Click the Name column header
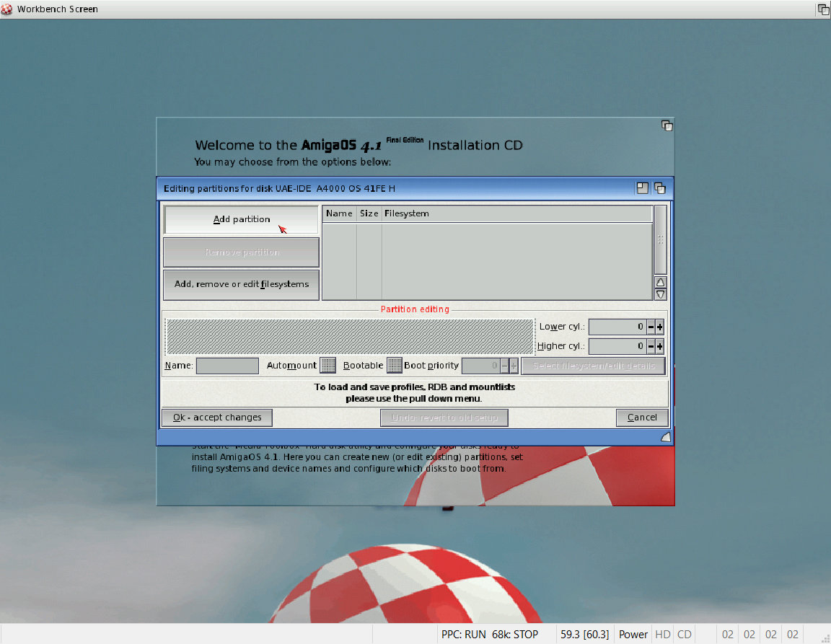Screen dimensions: 831x644 (x=339, y=213)
